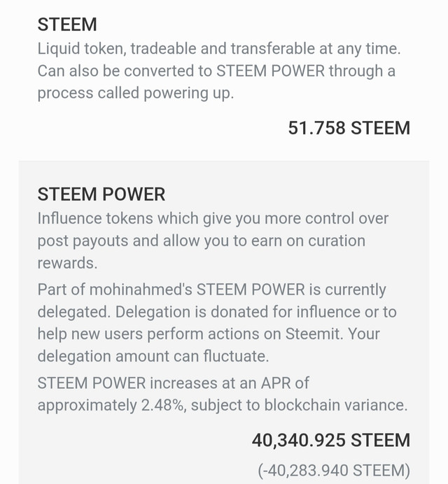Click the 2.48% APR figure
This screenshot has height=484, width=448.
[162, 405]
